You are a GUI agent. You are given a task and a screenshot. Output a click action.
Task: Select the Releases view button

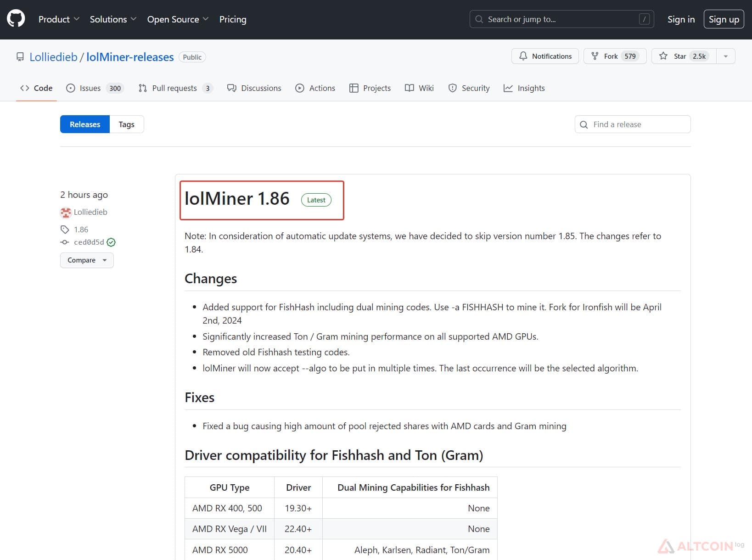85,124
